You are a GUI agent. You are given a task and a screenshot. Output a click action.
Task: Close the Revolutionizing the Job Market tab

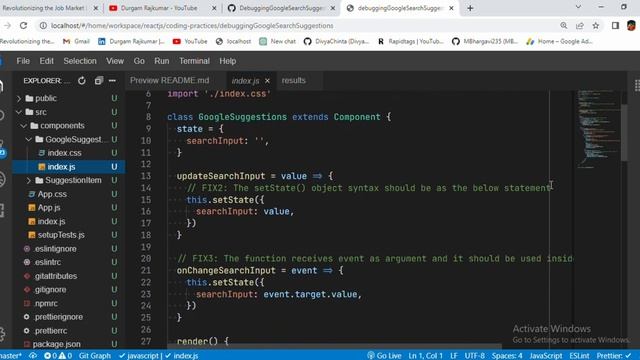point(96,8)
